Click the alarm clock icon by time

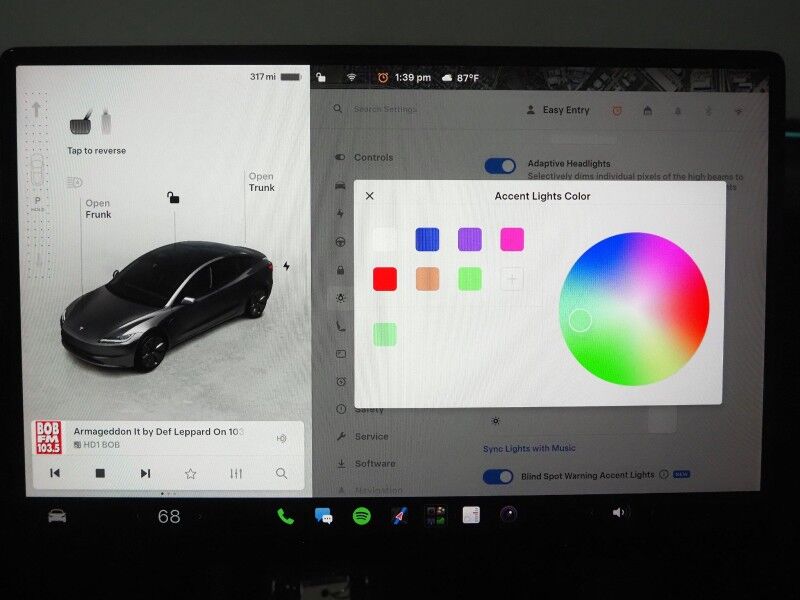(383, 78)
